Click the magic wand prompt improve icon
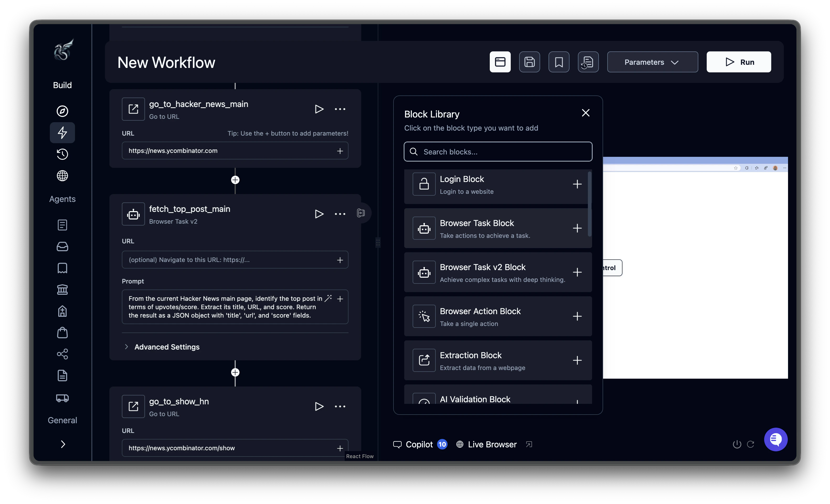Screen dimensions: 830x504 point(328,298)
